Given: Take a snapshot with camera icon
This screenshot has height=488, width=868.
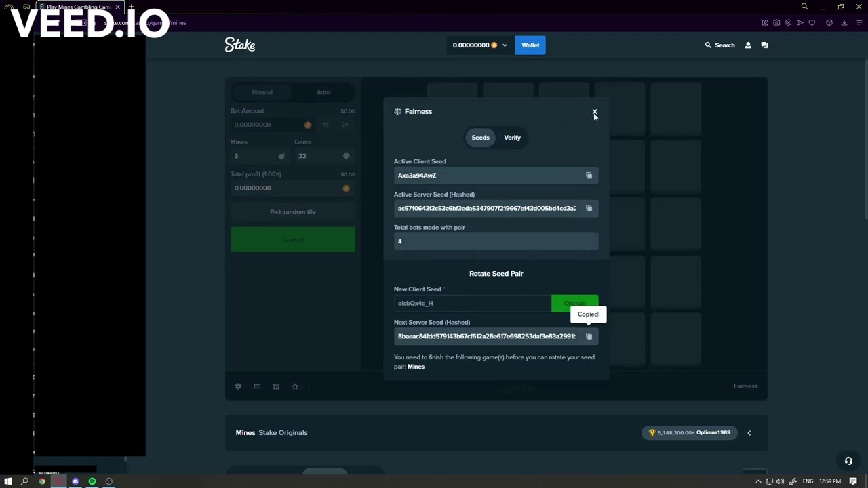Looking at the screenshot, I should coord(776,22).
